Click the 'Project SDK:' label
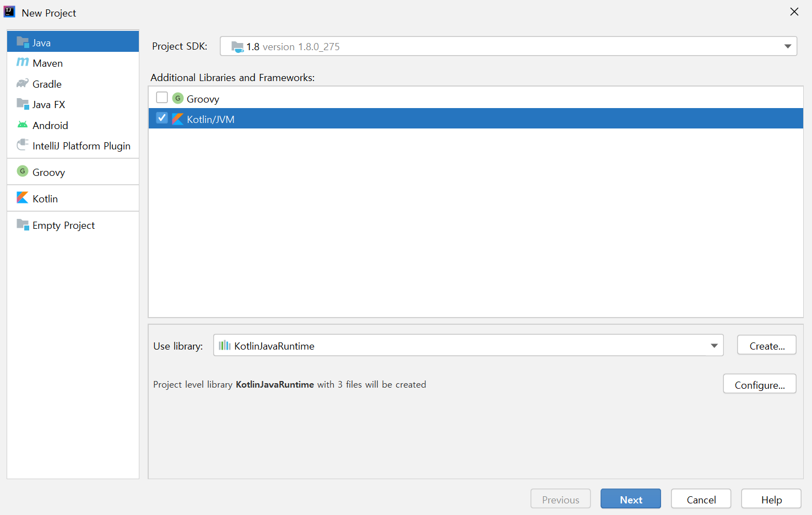The width and height of the screenshot is (812, 515). (180, 46)
